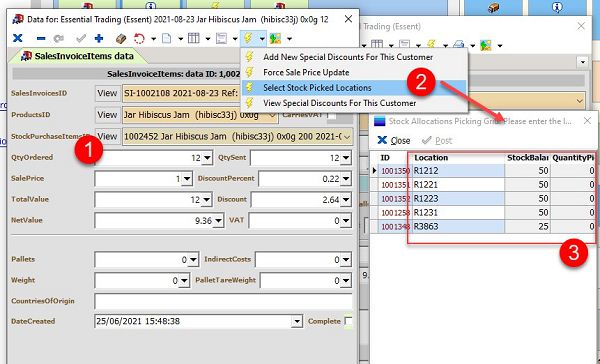Open the NetValue field dropdown
Viewport: 600px width, 364px height.
tap(218, 220)
